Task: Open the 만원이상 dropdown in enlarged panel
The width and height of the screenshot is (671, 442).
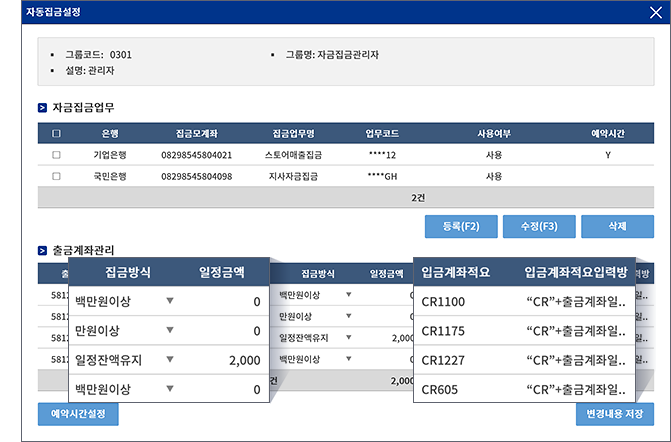Action: [169, 331]
